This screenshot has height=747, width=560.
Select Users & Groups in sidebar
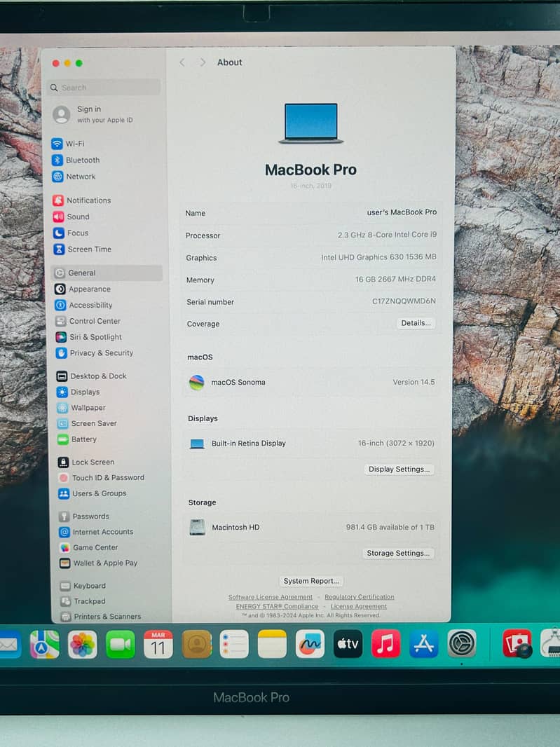[93, 493]
